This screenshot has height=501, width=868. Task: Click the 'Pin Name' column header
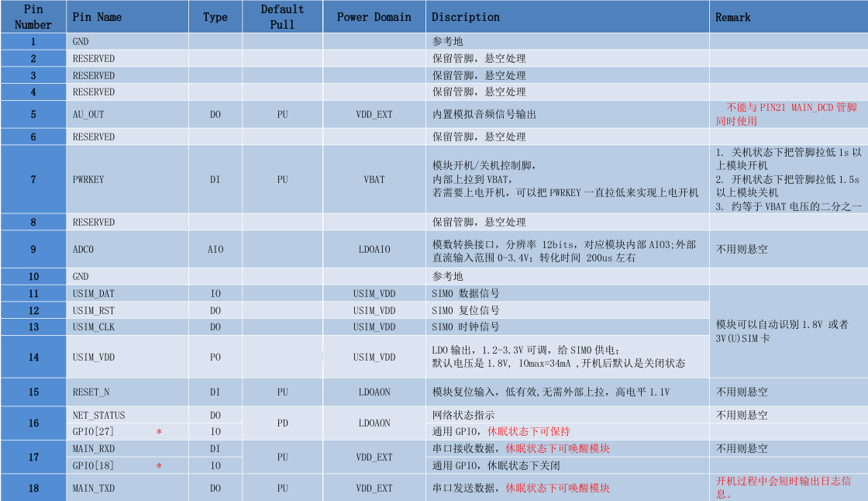click(127, 16)
